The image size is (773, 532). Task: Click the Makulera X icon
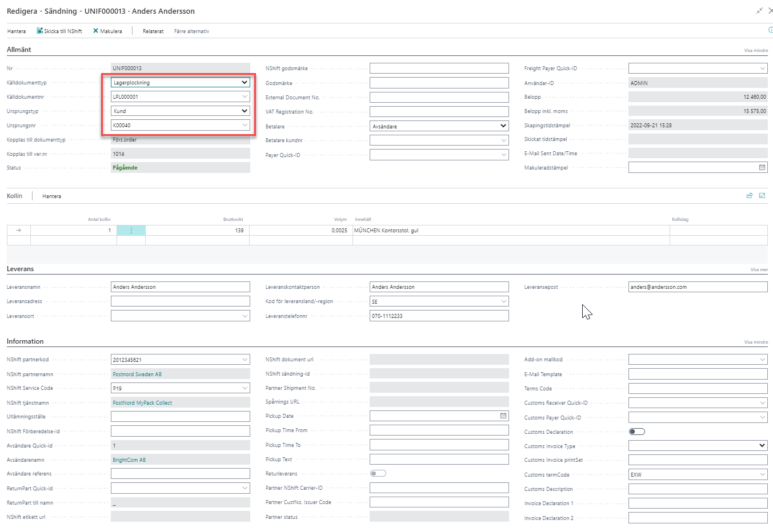point(95,31)
